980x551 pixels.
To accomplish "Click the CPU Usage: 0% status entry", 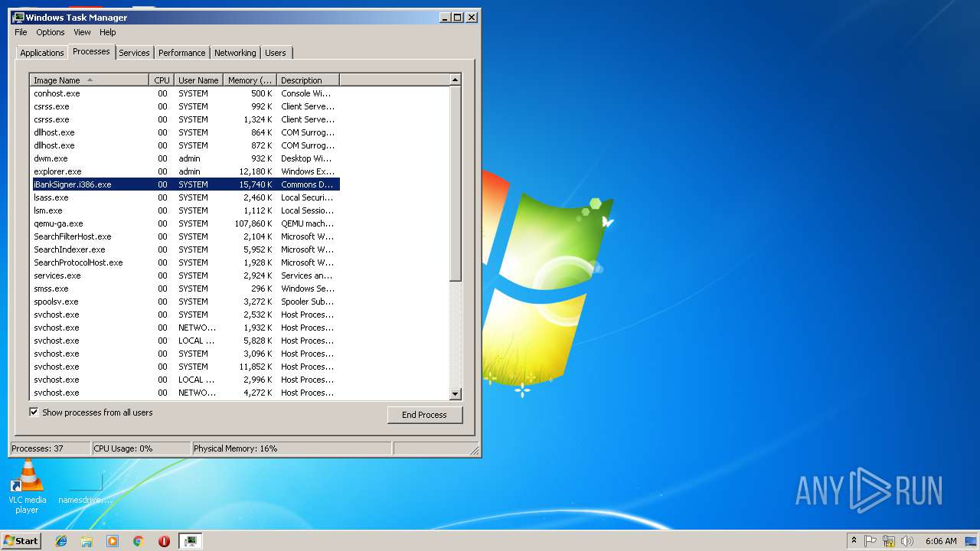I will [x=141, y=448].
